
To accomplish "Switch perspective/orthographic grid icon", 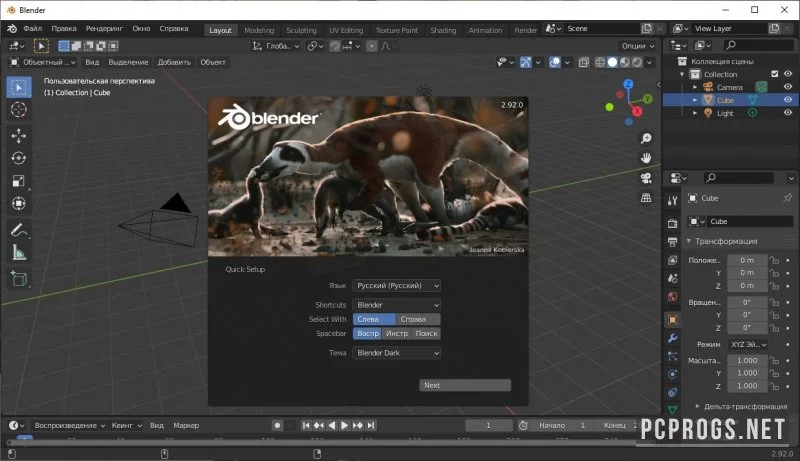I will (646, 198).
